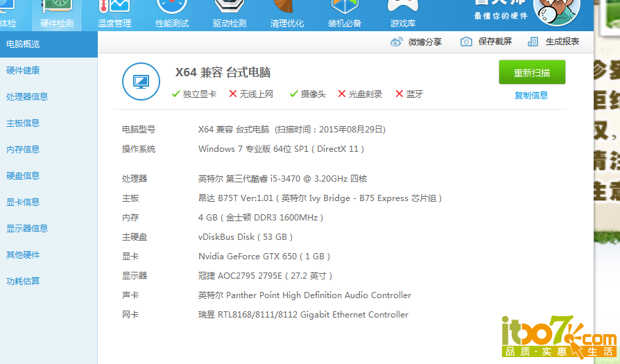
Task: Click the 金士顿 DDR3 memory value
Action: (261, 218)
